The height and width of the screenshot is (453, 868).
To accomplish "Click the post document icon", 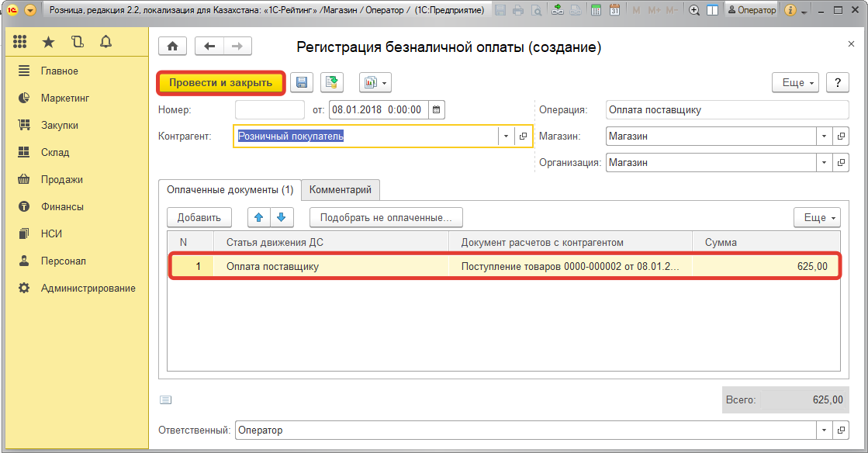I will tap(332, 83).
